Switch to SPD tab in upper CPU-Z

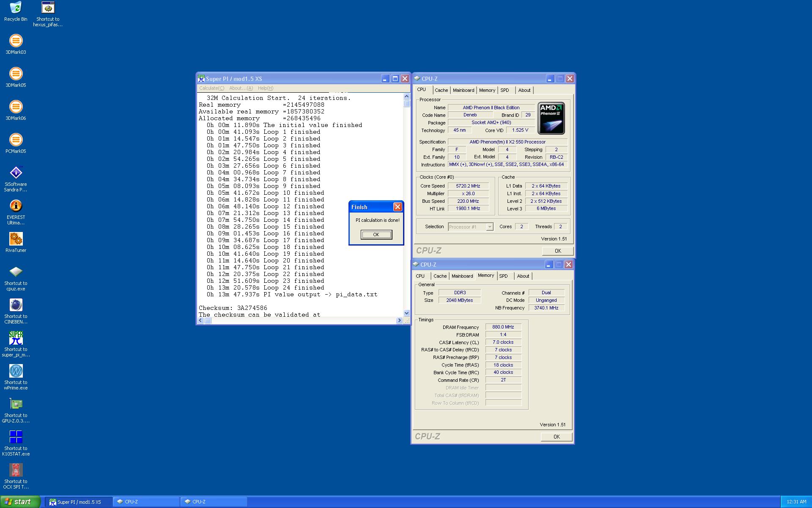[505, 90]
